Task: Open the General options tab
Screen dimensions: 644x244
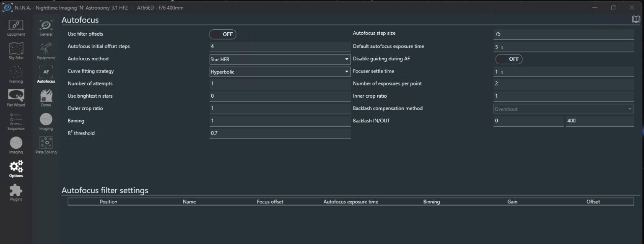Action: (46, 26)
